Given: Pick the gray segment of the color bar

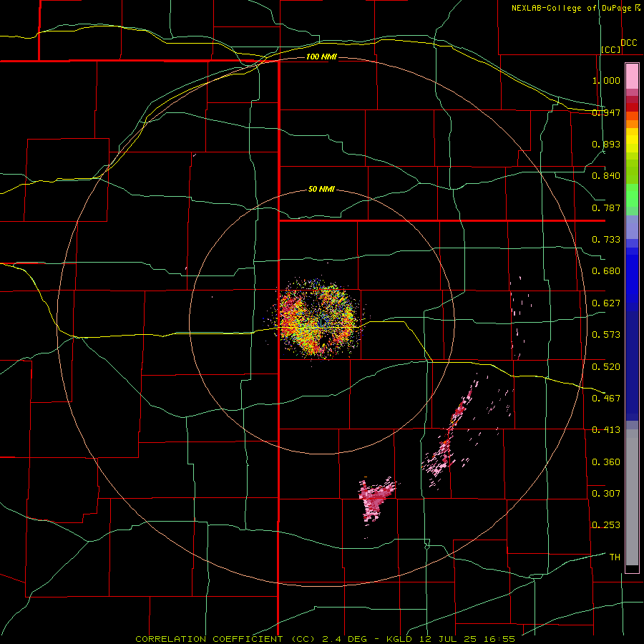Looking at the screenshot, I should (632, 497).
